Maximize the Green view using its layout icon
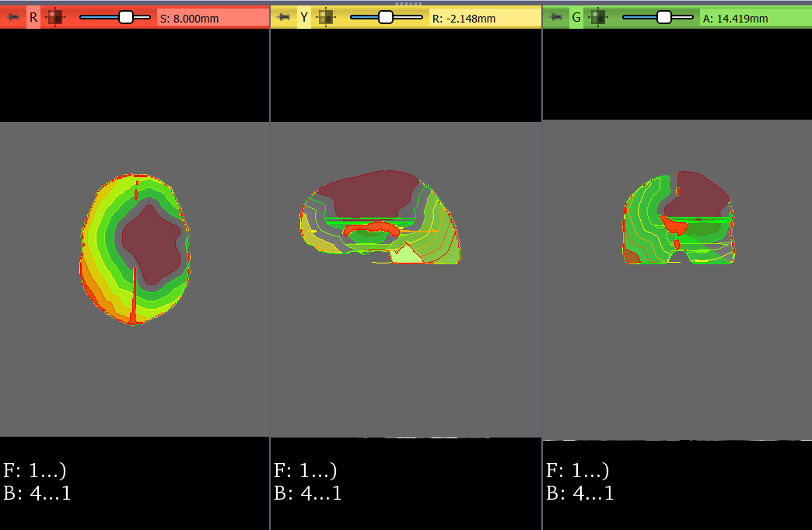This screenshot has width=812, height=530. pyautogui.click(x=597, y=17)
